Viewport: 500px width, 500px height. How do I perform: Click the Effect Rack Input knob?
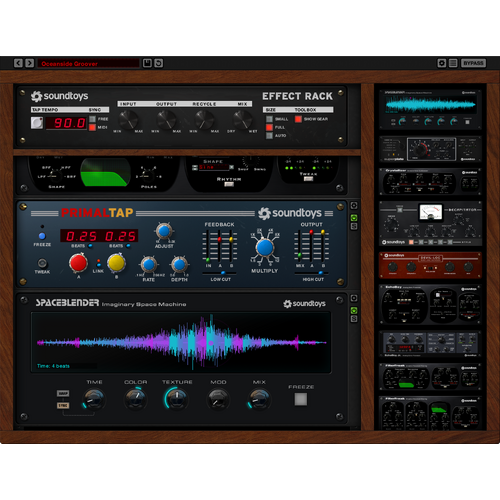(128, 120)
